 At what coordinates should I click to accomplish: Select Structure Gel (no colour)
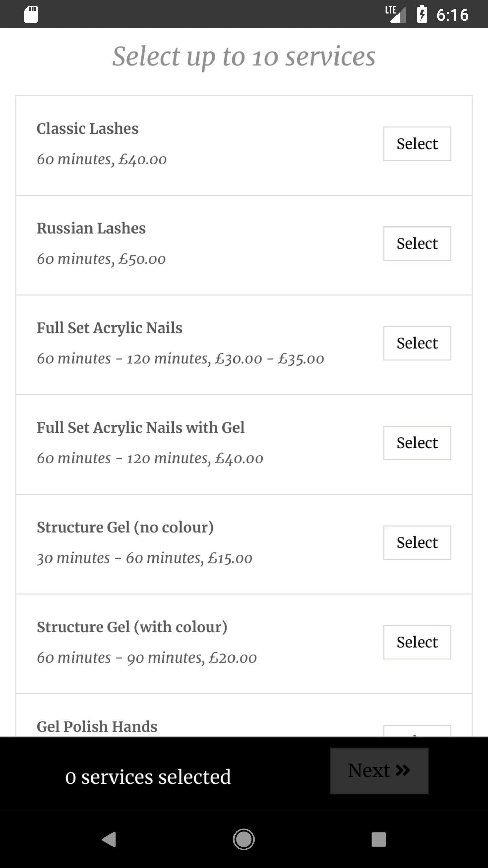pyautogui.click(x=417, y=542)
